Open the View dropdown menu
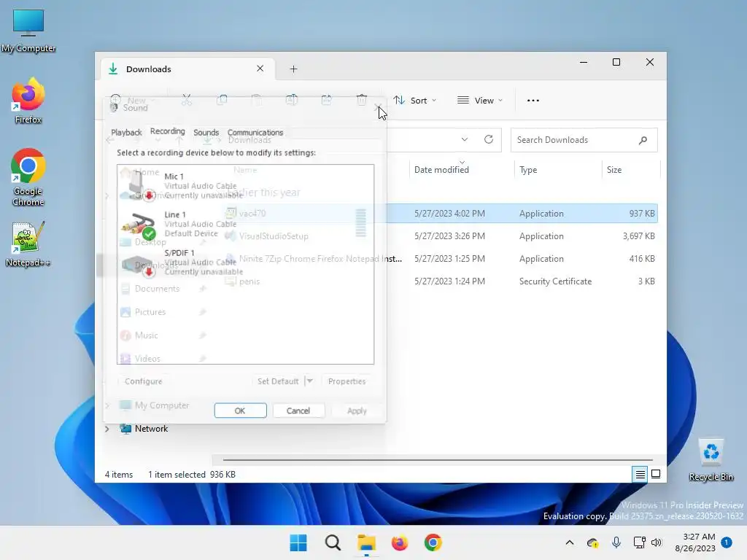 (x=480, y=101)
